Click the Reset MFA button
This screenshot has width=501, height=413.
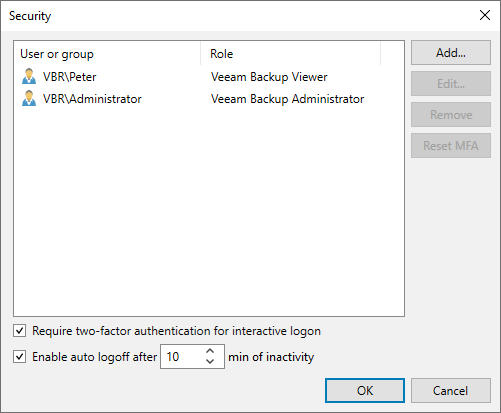coord(451,146)
